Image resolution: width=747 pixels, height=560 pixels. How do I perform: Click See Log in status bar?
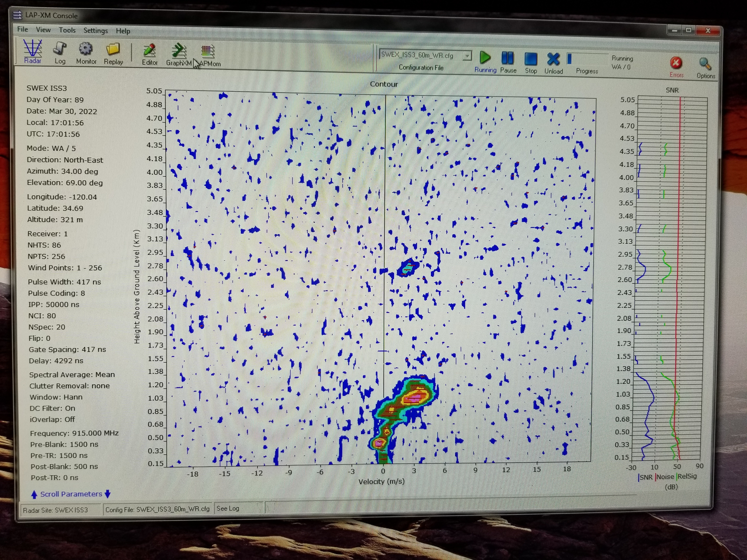tap(228, 508)
